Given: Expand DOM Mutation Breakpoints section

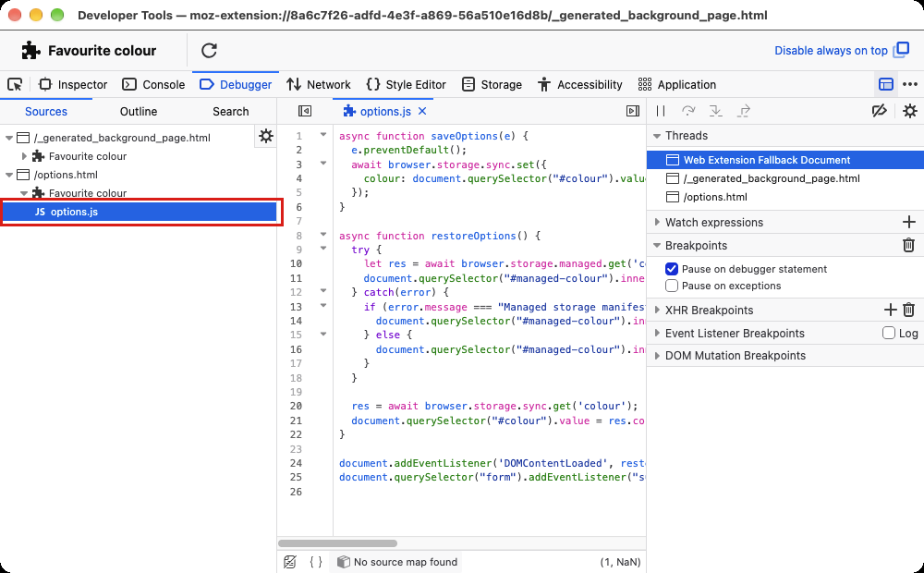Looking at the screenshot, I should coord(656,356).
